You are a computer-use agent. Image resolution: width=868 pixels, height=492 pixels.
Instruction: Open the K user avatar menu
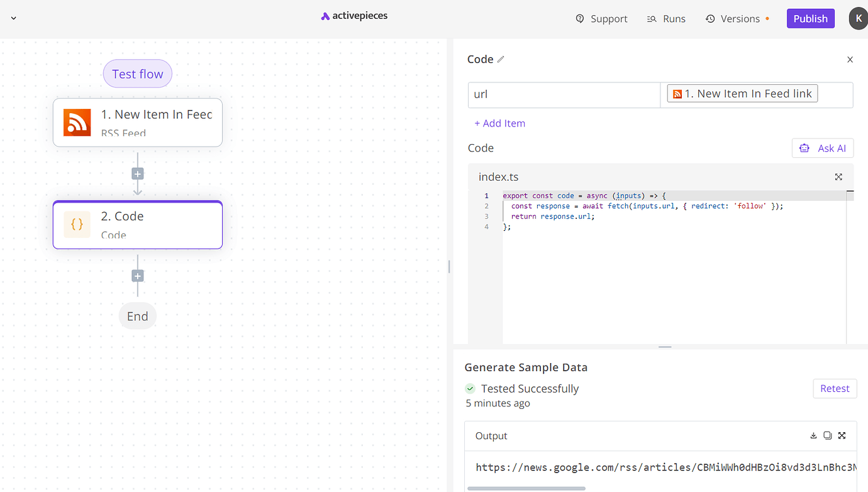(x=858, y=18)
